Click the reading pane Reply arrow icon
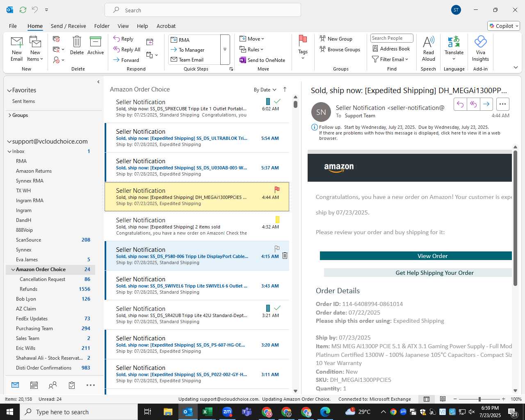525x420 pixels. click(x=460, y=104)
